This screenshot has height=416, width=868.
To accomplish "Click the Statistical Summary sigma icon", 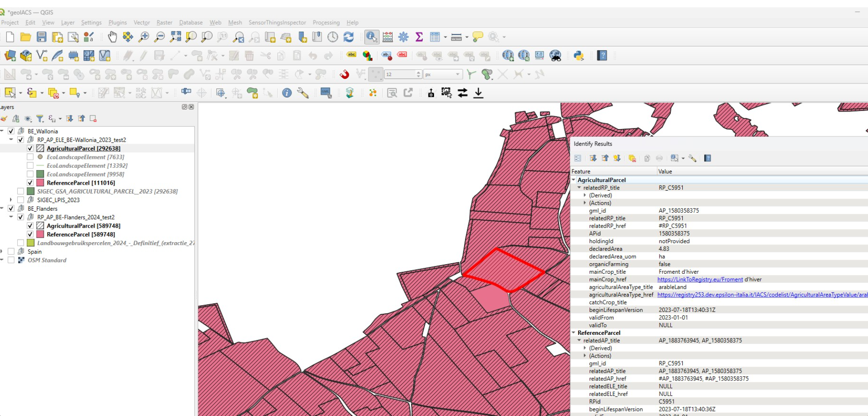I will point(419,37).
